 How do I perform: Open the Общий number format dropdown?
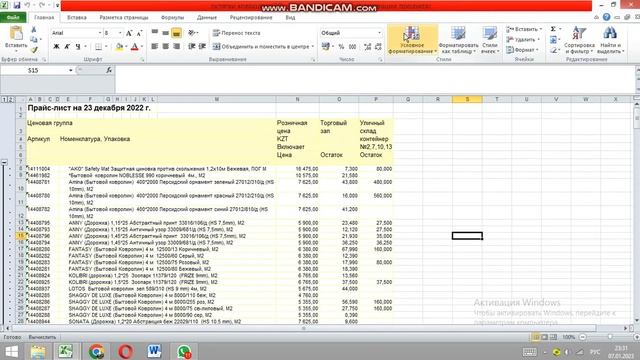coord(379,33)
